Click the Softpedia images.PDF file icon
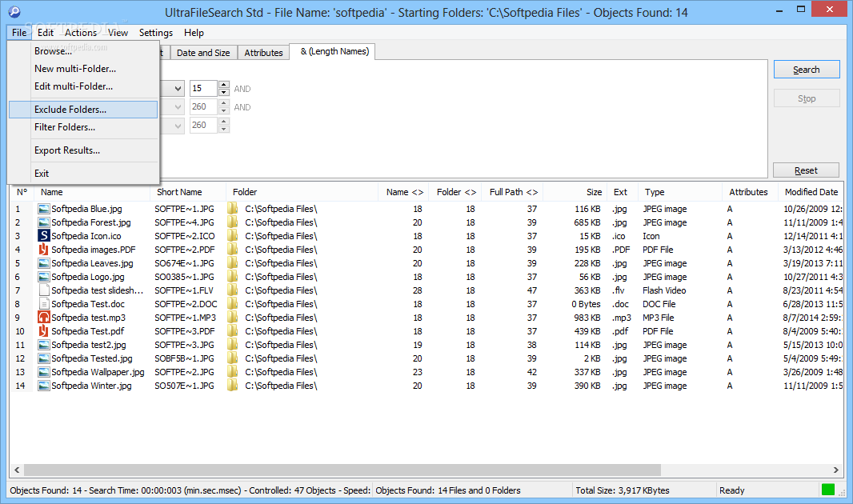This screenshot has width=853, height=504. [x=43, y=250]
